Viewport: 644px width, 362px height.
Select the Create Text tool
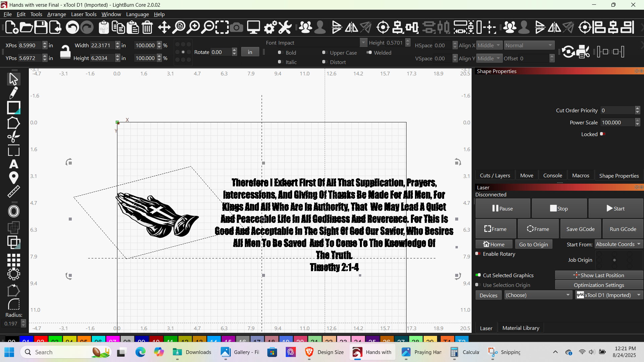pyautogui.click(x=13, y=164)
